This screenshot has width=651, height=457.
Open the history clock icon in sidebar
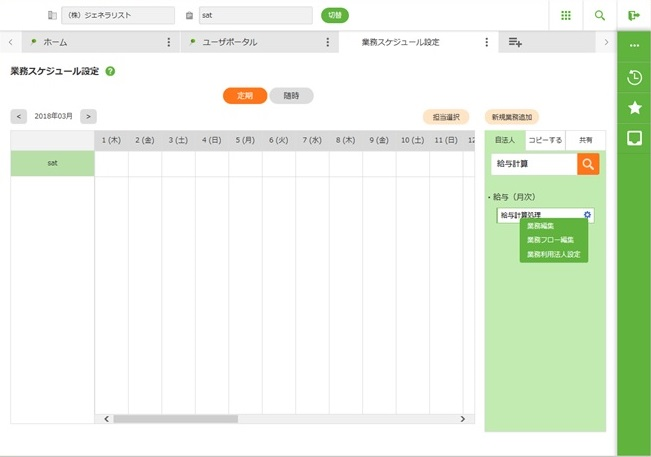pyautogui.click(x=634, y=78)
